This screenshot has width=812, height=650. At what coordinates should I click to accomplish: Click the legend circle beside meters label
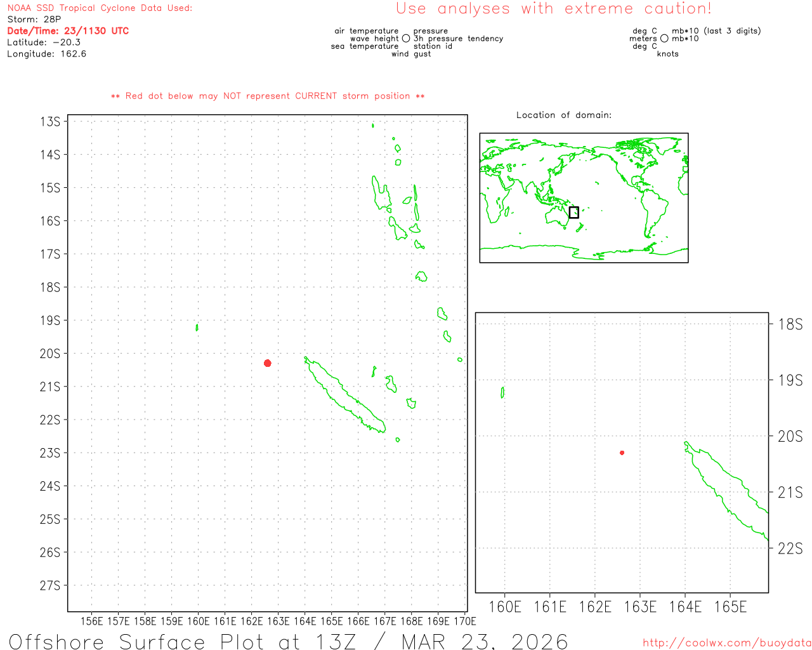pyautogui.click(x=664, y=39)
